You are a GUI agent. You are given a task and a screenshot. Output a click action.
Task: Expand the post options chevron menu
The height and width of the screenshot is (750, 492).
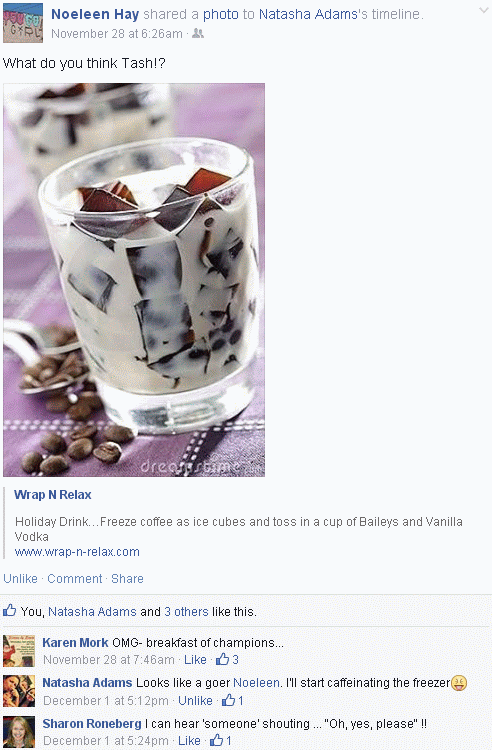coord(483,11)
